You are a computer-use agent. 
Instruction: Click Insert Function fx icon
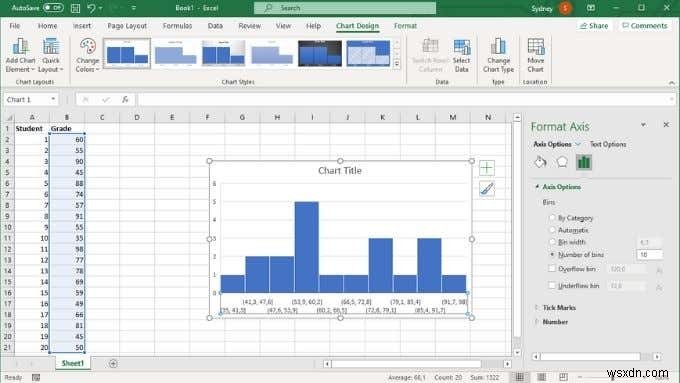(125, 99)
